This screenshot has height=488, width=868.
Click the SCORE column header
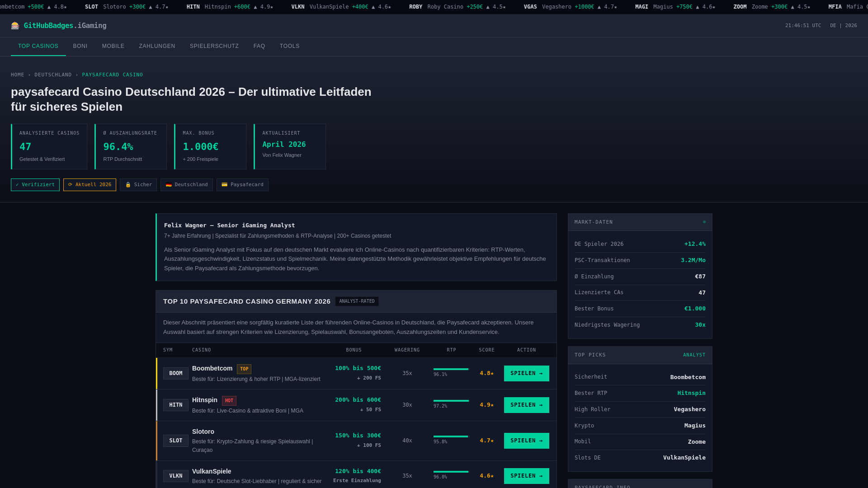click(486, 350)
